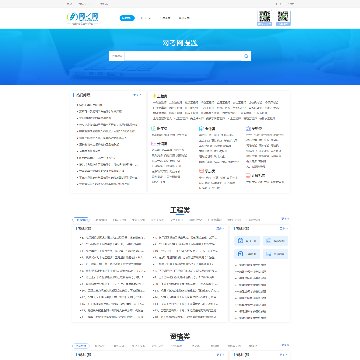Screen dimensions: 360x360
Task: Open the second blue tile in the 工程类 side panel
Action: tap(275, 241)
